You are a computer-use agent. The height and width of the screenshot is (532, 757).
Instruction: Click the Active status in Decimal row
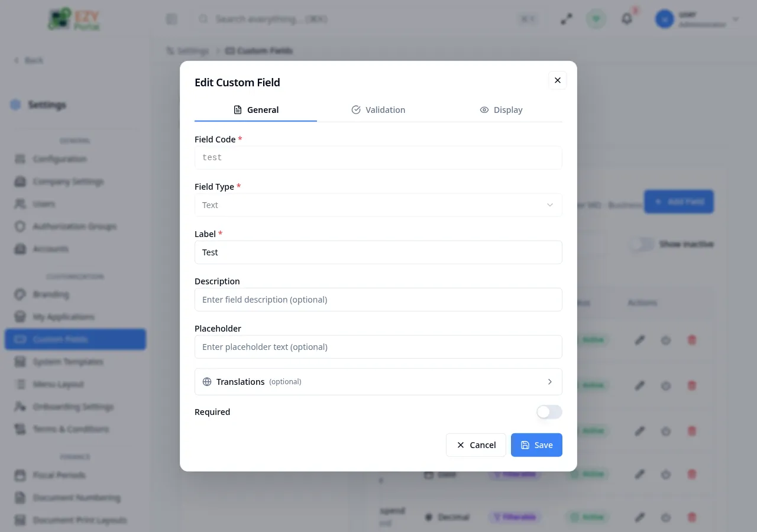[587, 517]
